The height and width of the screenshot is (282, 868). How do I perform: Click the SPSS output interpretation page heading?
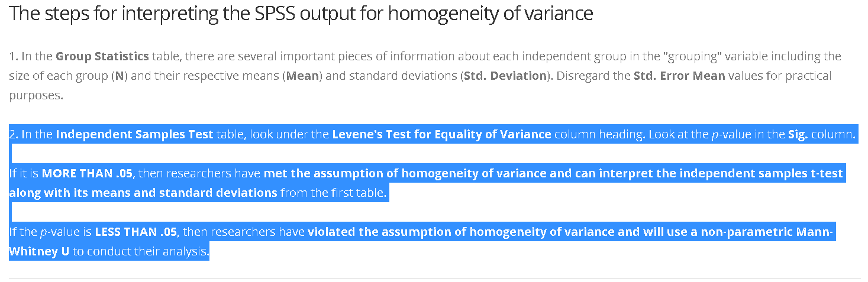[x=301, y=14]
